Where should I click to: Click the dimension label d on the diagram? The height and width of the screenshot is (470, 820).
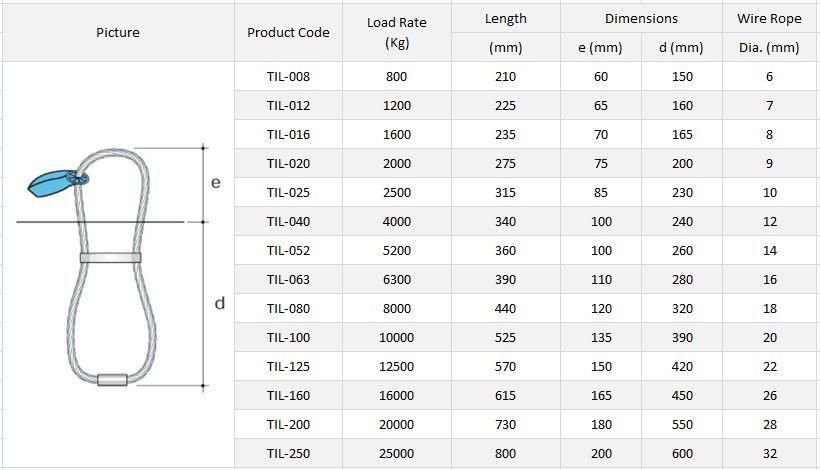tap(219, 303)
